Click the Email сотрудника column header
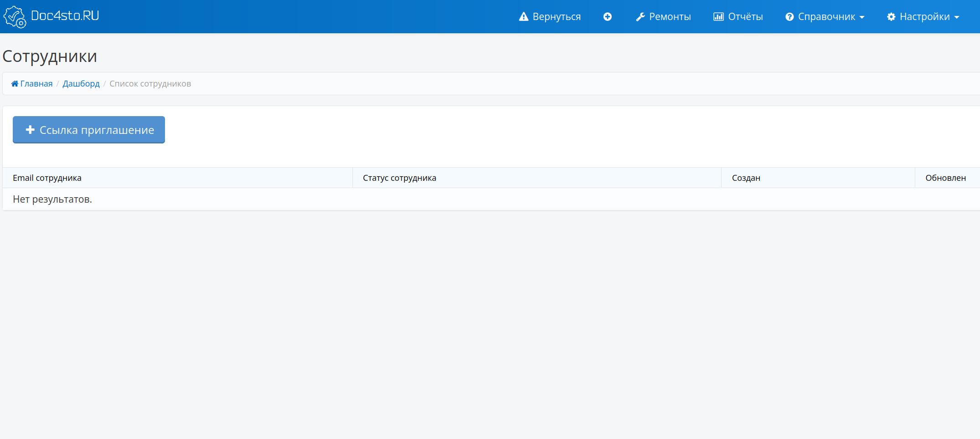Viewport: 980px width, 439px height. click(47, 178)
